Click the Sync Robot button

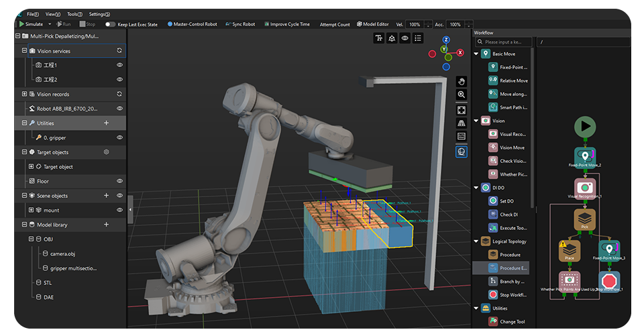click(x=239, y=25)
